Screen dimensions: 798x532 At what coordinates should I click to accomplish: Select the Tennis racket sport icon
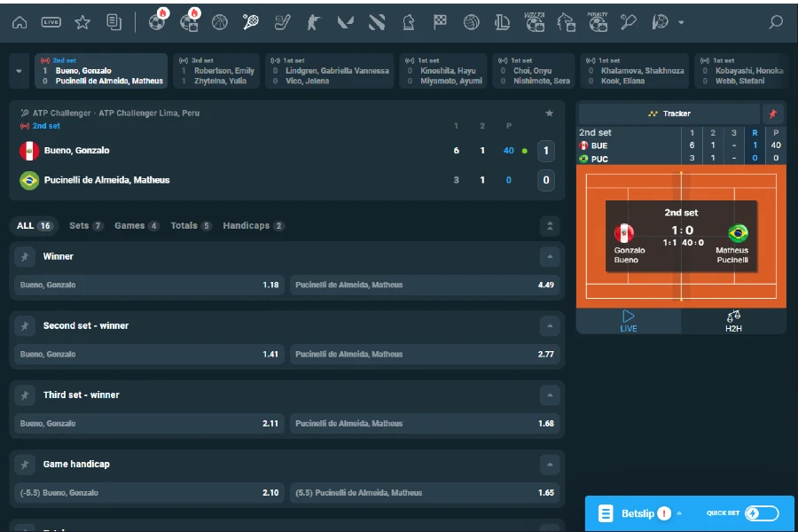(x=249, y=22)
